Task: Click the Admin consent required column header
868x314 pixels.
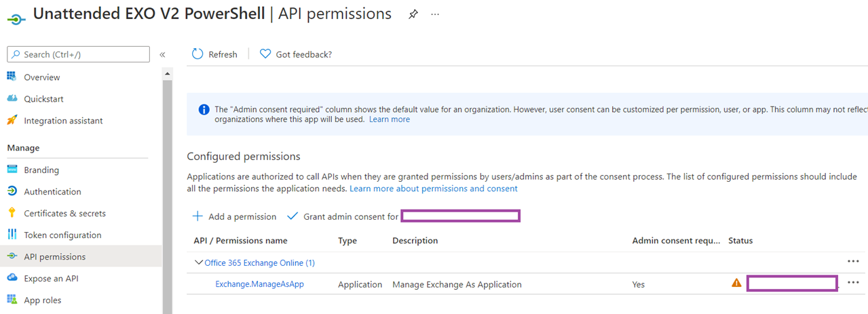Action: tap(677, 241)
